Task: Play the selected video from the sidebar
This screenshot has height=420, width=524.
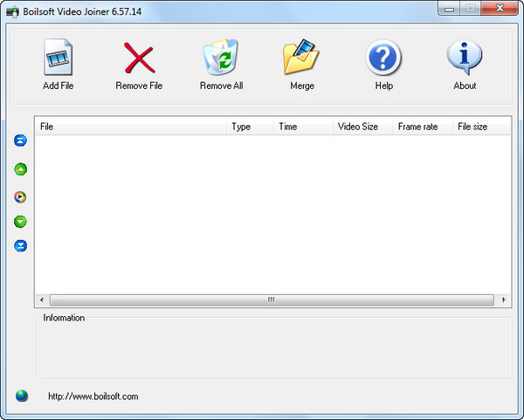Action: 21,196
